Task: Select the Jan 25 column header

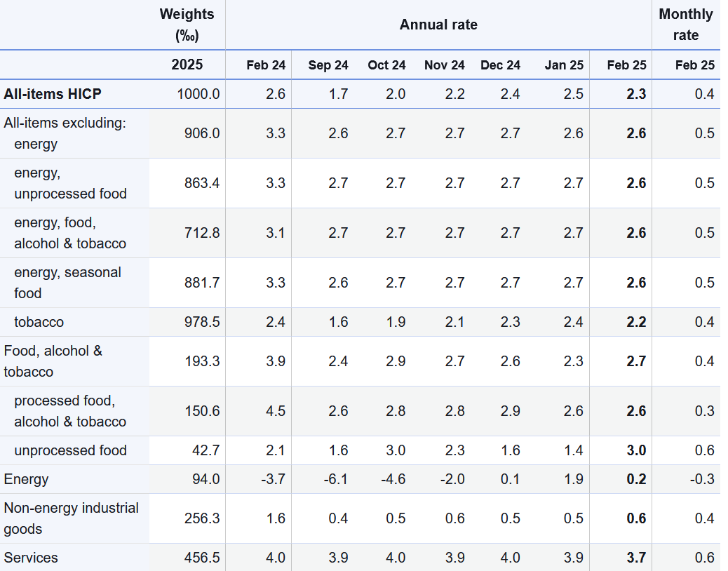Action: (564, 65)
